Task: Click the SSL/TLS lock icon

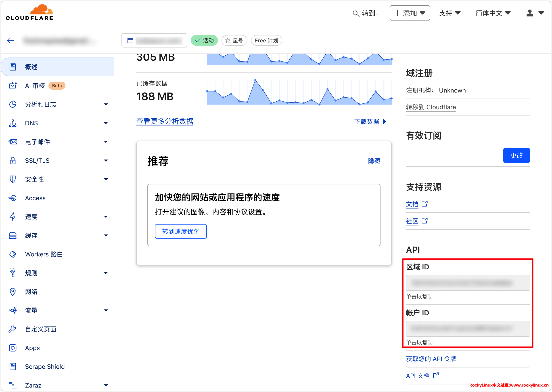Action: pyautogui.click(x=13, y=161)
